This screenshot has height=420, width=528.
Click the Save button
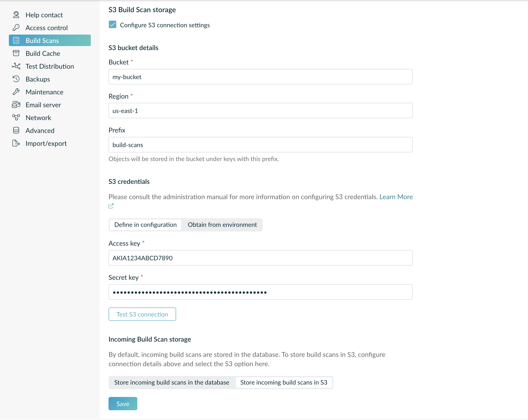click(123, 404)
